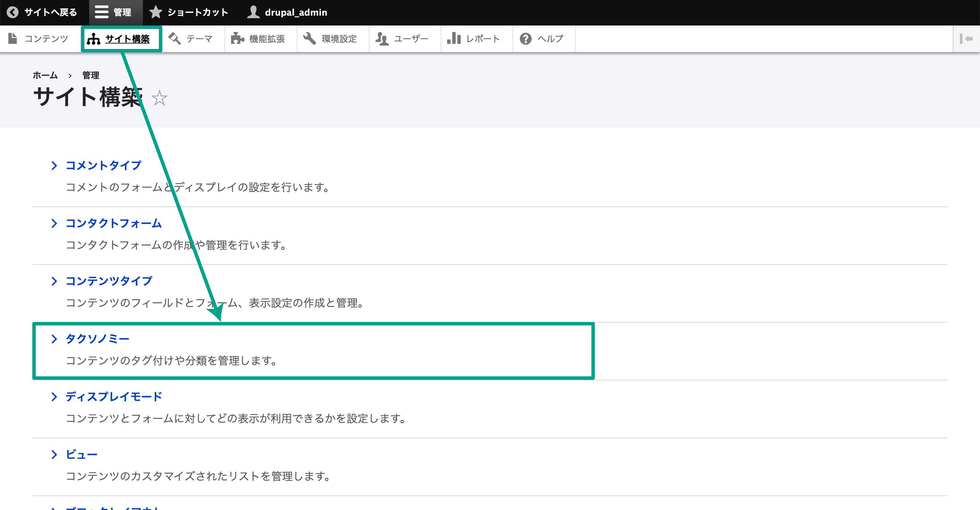Click the paintbrush icon beside テーマ
The width and height of the screenshot is (980, 510).
pos(175,38)
